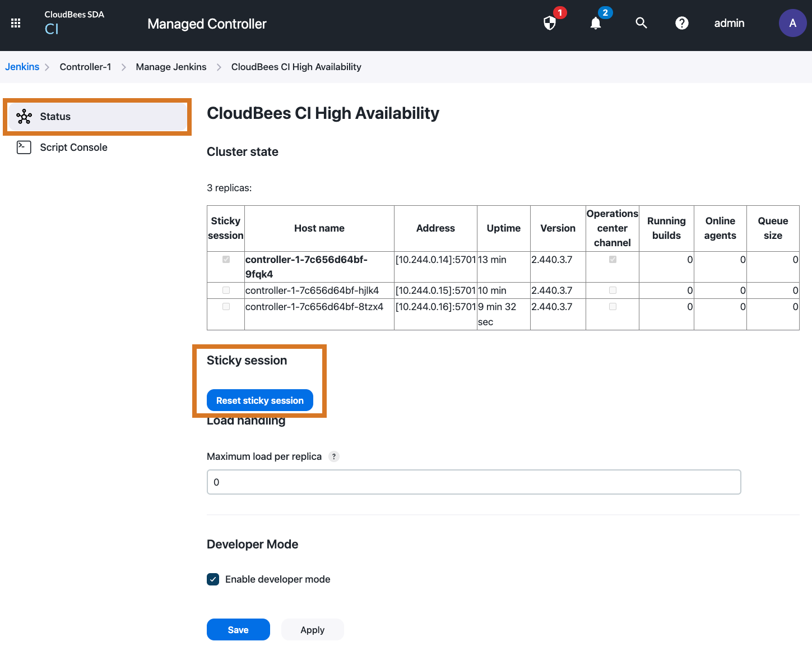The image size is (812, 655).
Task: Click host name controller-1-7c656d64bf-hjlk4
Action: coord(312,290)
